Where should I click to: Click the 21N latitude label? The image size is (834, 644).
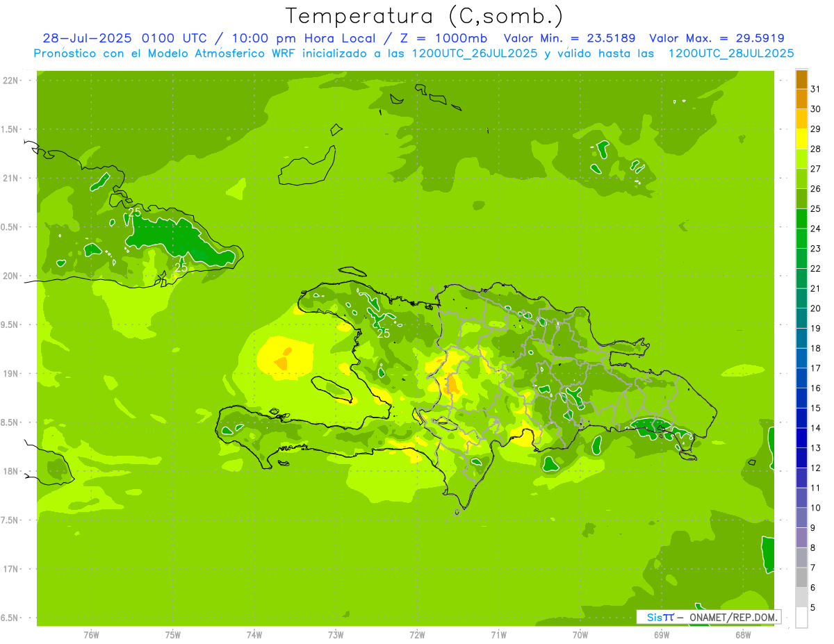[10, 179]
